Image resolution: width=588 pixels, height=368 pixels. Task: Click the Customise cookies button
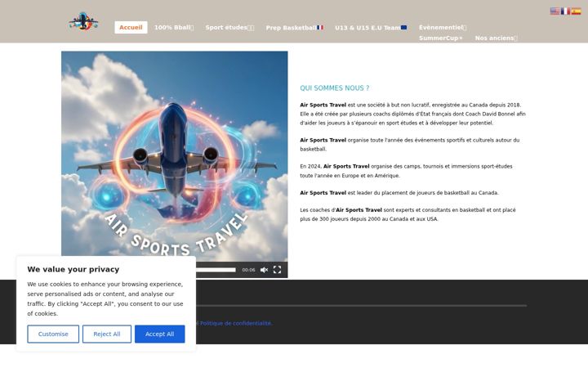tap(53, 334)
